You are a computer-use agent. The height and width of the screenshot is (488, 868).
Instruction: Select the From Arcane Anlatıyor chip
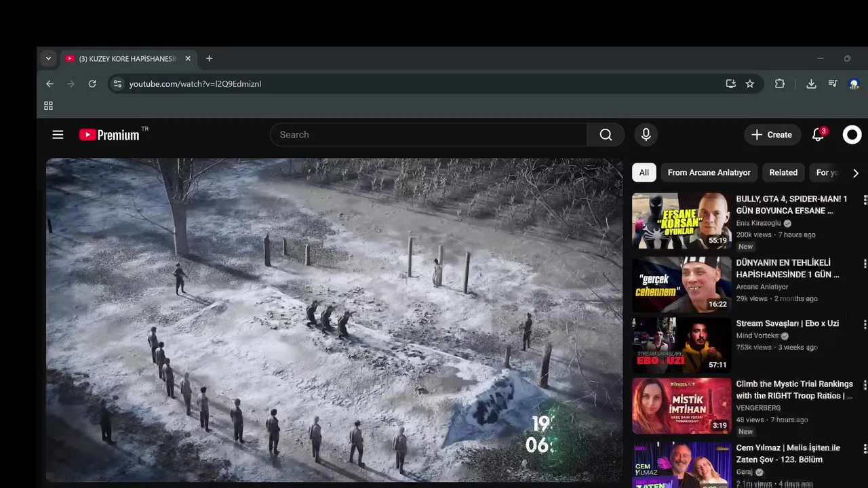pyautogui.click(x=709, y=173)
